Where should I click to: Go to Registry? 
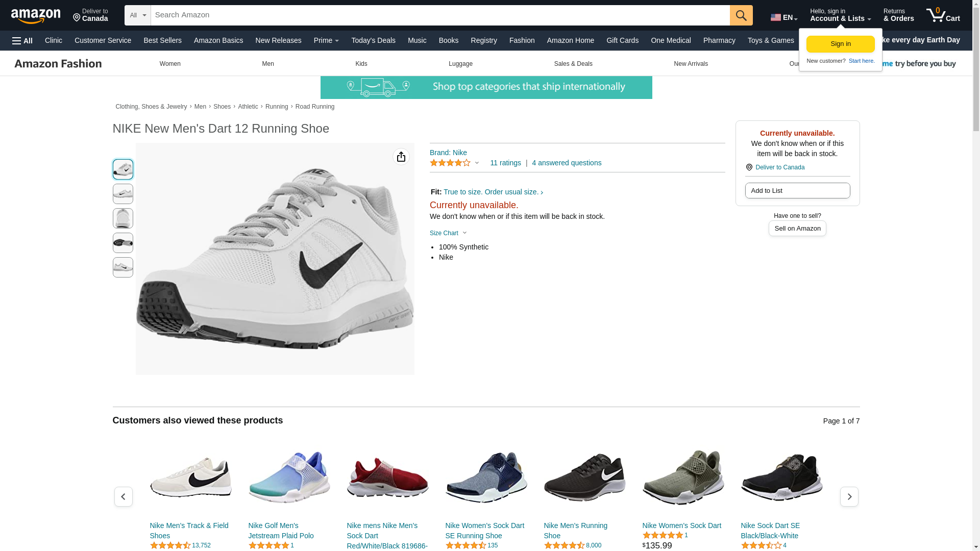coord(484,40)
